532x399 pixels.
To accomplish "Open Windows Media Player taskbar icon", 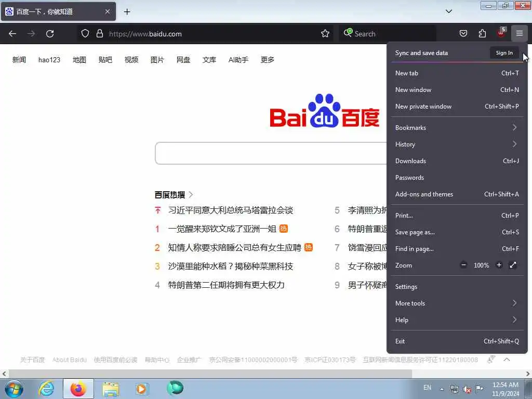I will 141,389.
